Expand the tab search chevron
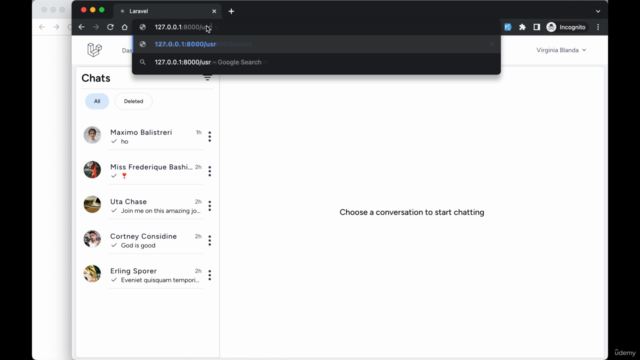 [598, 11]
